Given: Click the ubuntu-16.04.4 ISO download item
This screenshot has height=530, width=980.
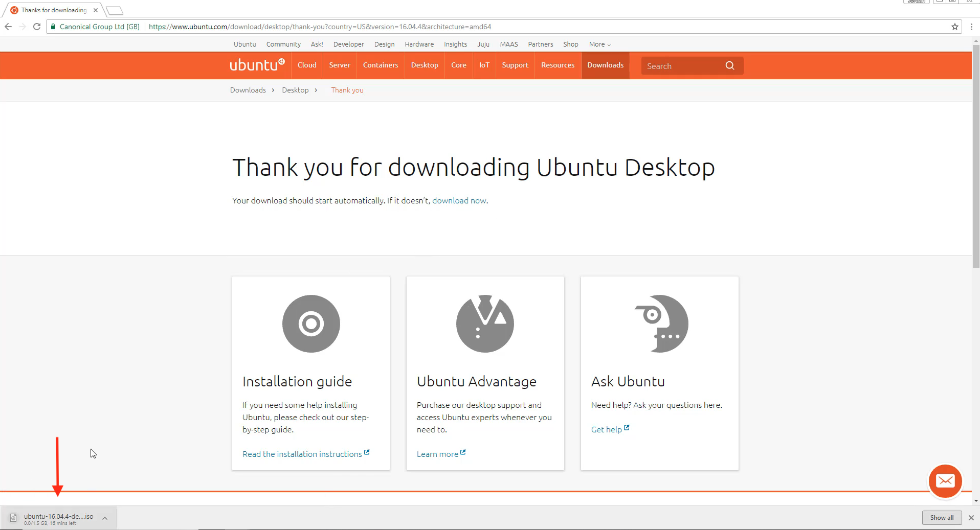Looking at the screenshot, I should [59, 518].
